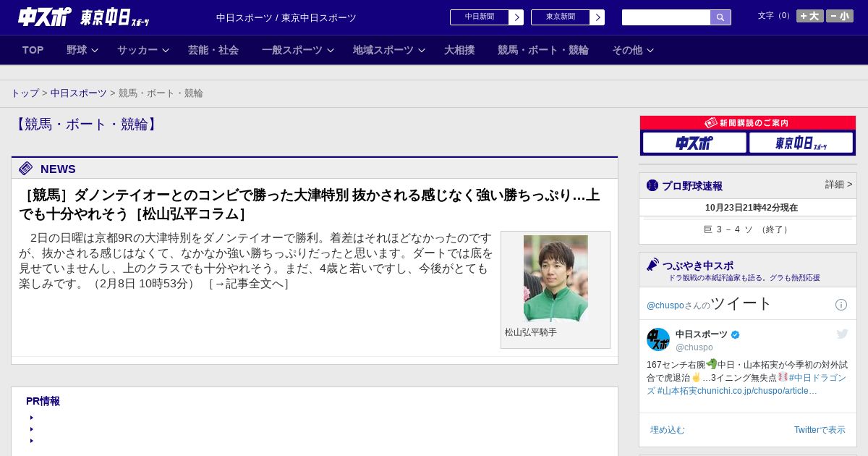Open the 中日新聞 arrow button

[x=516, y=17]
